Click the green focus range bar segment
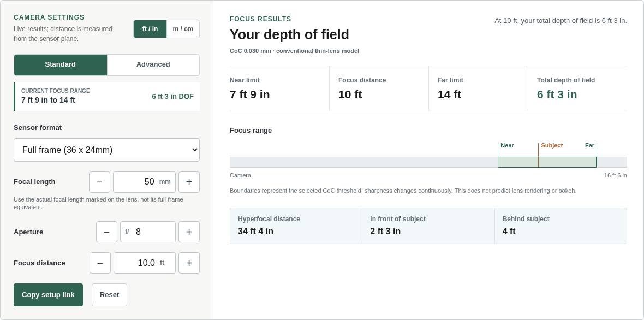The width and height of the screenshot is (644, 320). 547,162
